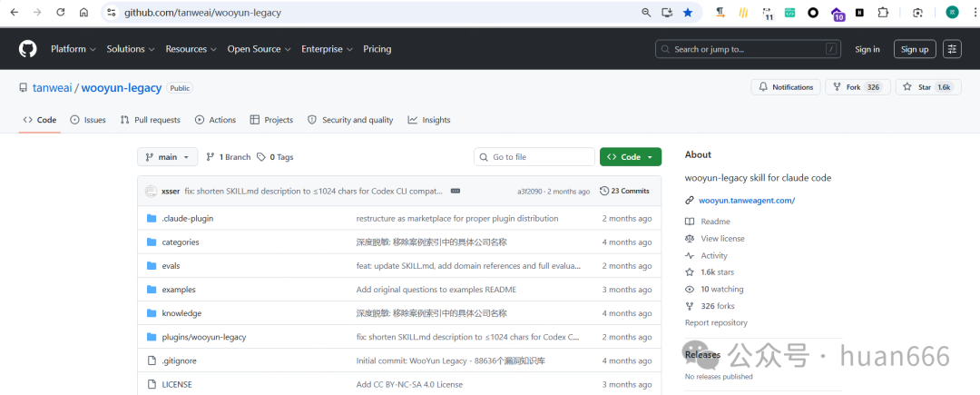
Task: Switch to the Issues tab
Action: click(87, 120)
